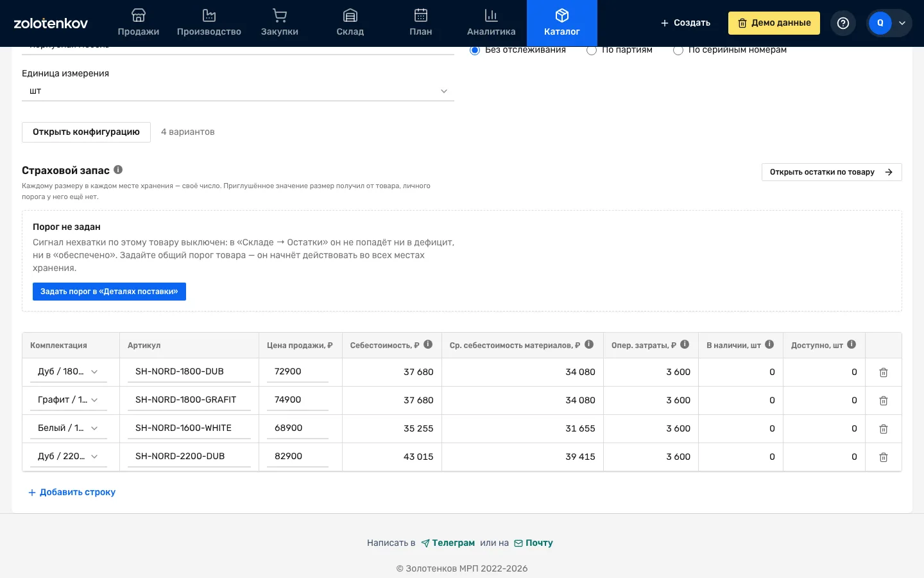This screenshot has width=924, height=578.
Task: Click the price field showing 68900
Action: tap(298, 428)
